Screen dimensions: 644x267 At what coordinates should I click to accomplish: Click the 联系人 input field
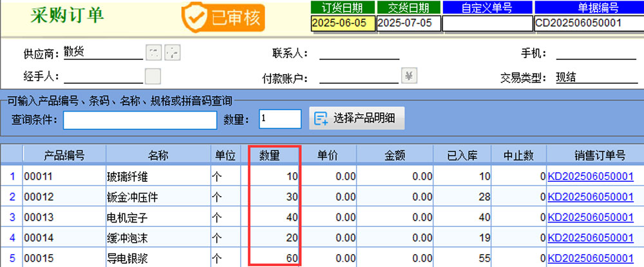359,53
